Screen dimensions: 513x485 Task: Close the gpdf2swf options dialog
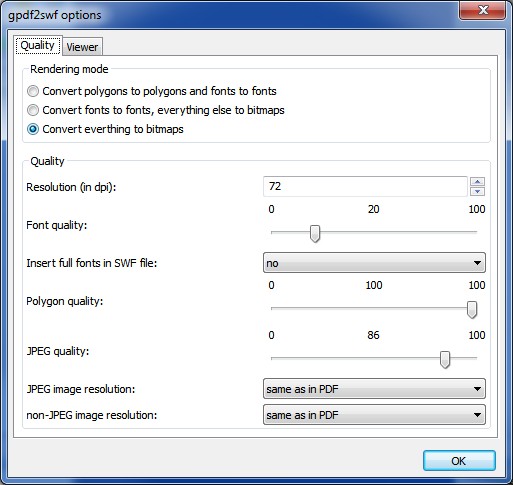pyautogui.click(x=482, y=10)
